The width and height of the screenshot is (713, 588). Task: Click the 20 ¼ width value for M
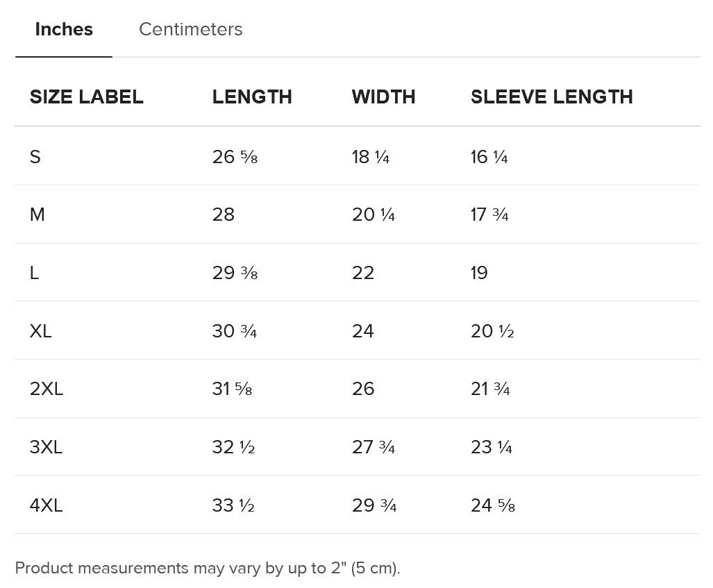(374, 215)
